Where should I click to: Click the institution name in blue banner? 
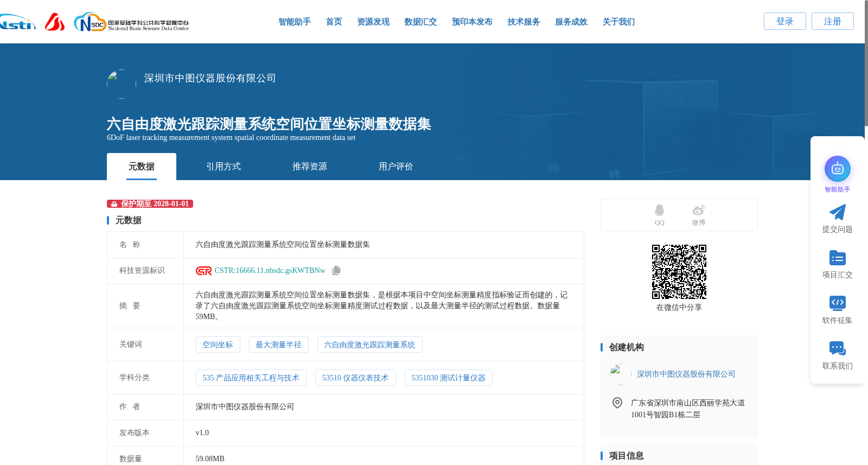210,78
